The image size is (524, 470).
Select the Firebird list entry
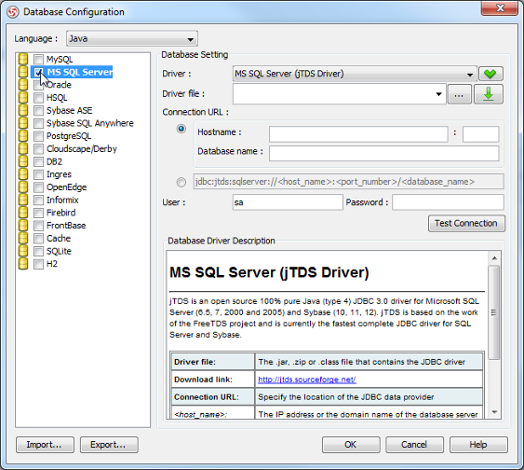61,213
